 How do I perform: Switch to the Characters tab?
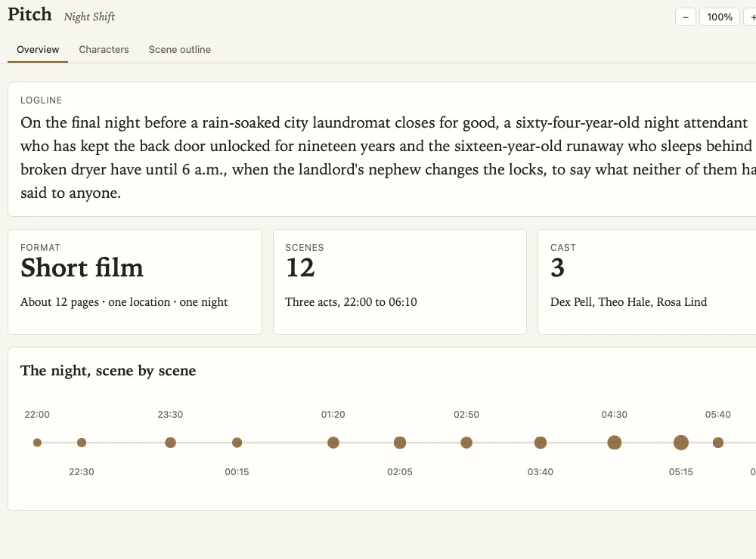point(104,50)
